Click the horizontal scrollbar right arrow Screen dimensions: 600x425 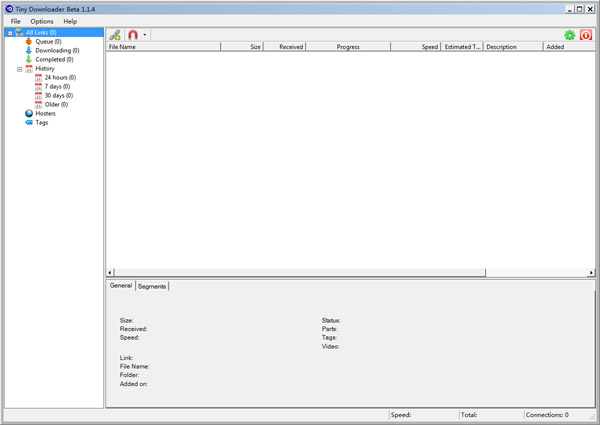coord(591,272)
